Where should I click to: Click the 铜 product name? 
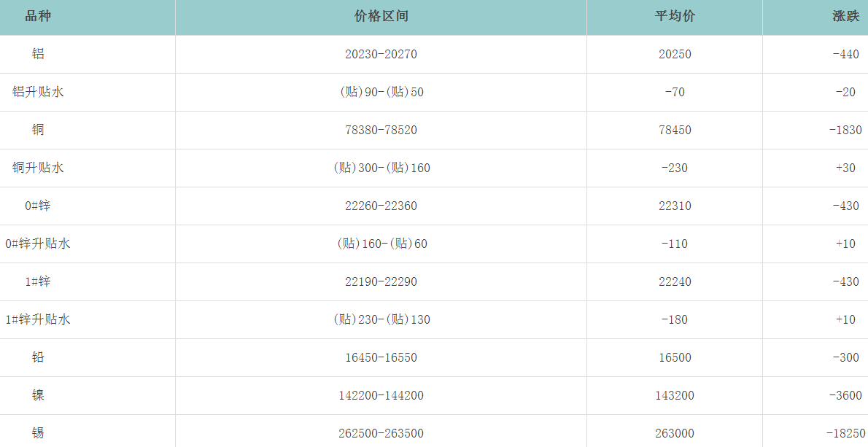point(38,130)
